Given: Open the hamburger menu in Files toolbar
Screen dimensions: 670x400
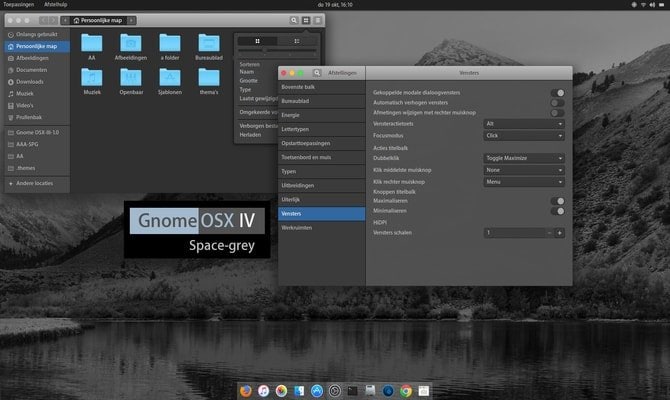Looking at the screenshot, I should (x=317, y=20).
